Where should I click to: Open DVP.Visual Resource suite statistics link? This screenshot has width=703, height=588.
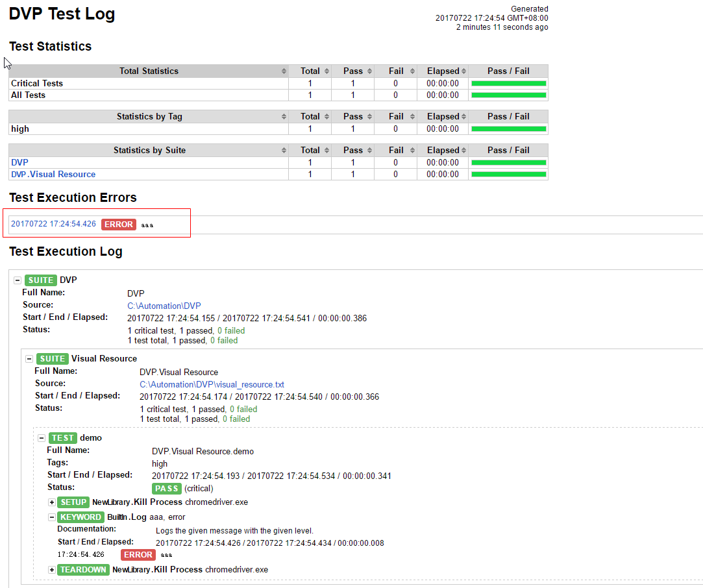tap(53, 174)
